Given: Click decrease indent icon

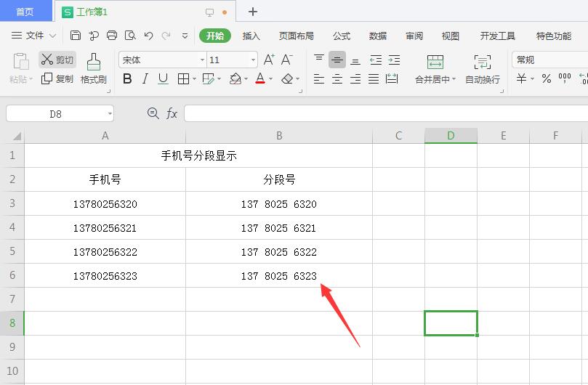Looking at the screenshot, I should pos(375,60).
